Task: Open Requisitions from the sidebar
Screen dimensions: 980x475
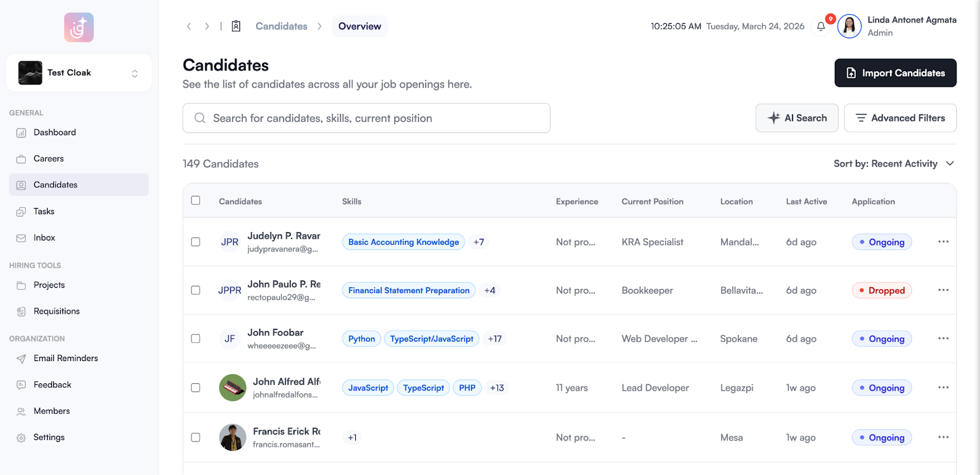Action: point(56,311)
